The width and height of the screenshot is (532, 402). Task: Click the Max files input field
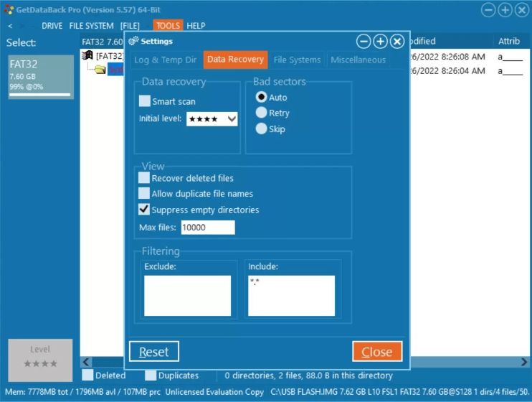(x=208, y=228)
